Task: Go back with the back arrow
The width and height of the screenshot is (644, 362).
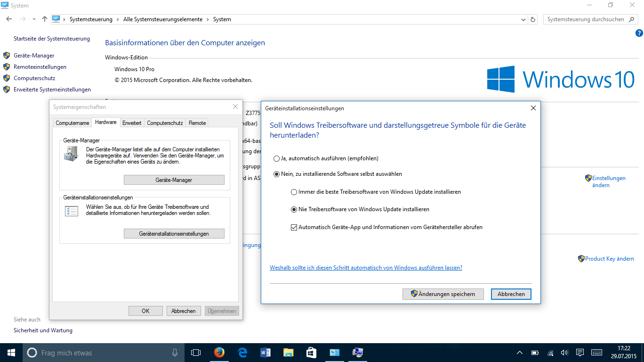Action: pyautogui.click(x=9, y=19)
